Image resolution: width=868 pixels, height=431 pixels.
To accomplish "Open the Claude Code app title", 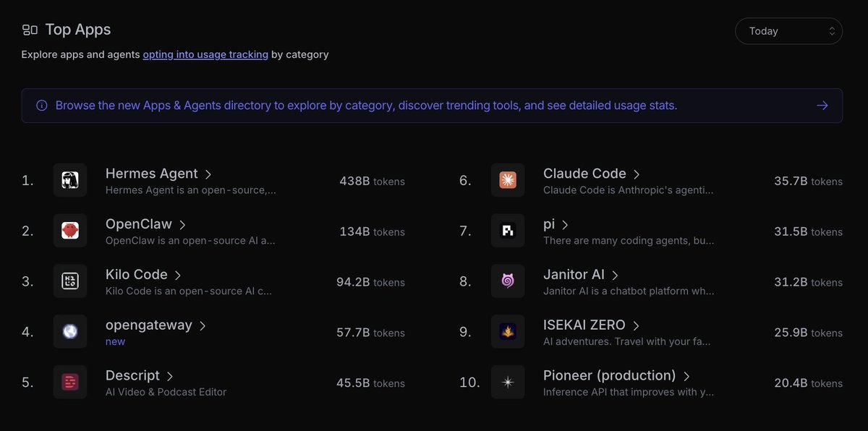I will [x=584, y=174].
